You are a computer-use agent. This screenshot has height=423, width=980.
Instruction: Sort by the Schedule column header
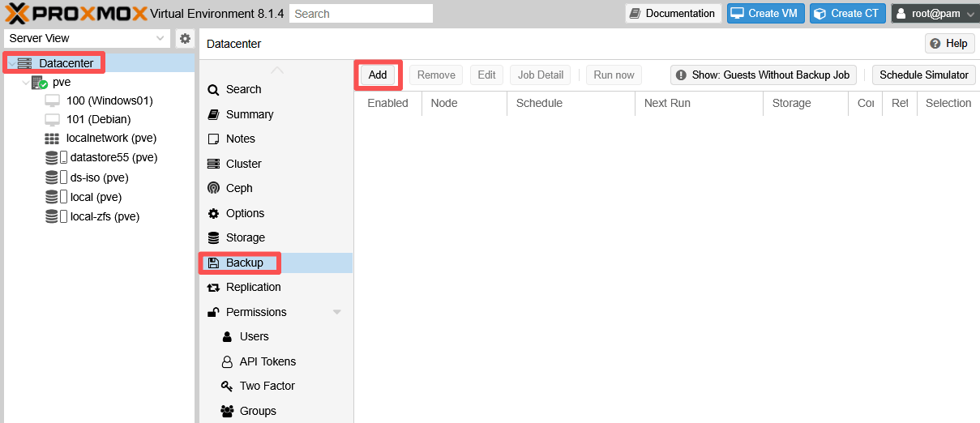point(571,103)
